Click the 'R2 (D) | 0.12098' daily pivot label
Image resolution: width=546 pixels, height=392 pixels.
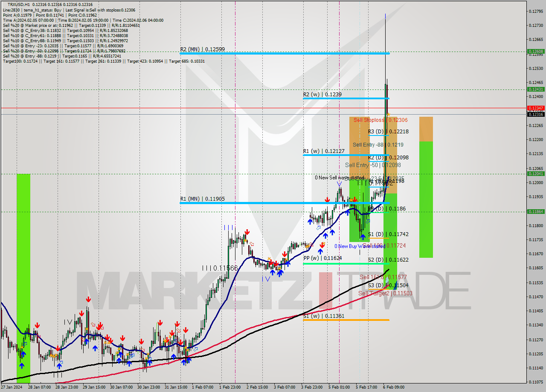click(x=388, y=158)
